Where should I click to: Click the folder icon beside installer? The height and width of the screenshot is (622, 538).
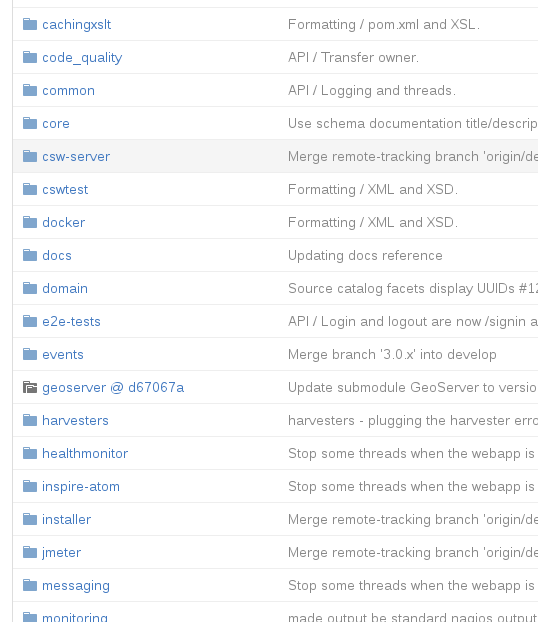click(x=30, y=518)
